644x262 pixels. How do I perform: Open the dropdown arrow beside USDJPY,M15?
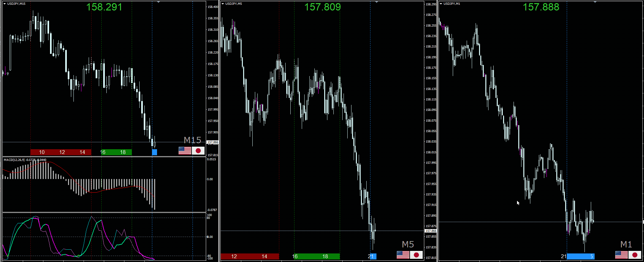(5, 4)
